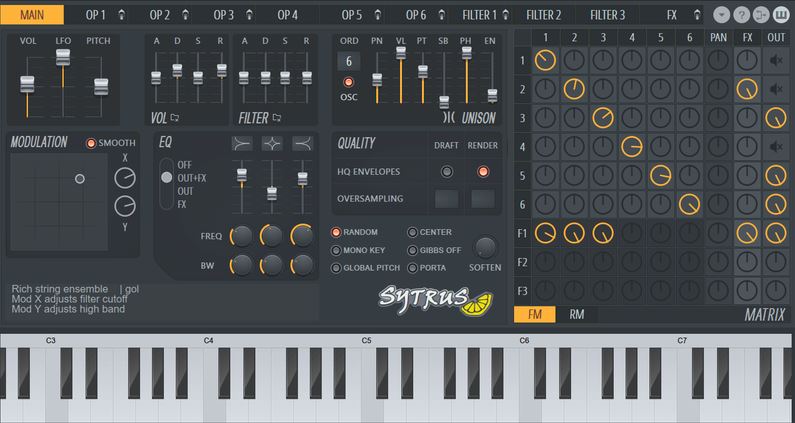Toggle the unison OSC order LED
Image resolution: width=795 pixels, height=423 pixels.
click(348, 82)
